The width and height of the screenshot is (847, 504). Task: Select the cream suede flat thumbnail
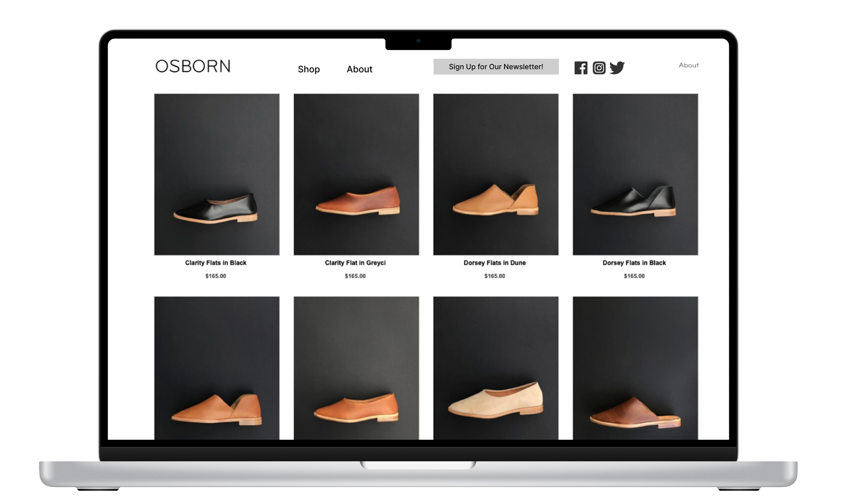(496, 369)
